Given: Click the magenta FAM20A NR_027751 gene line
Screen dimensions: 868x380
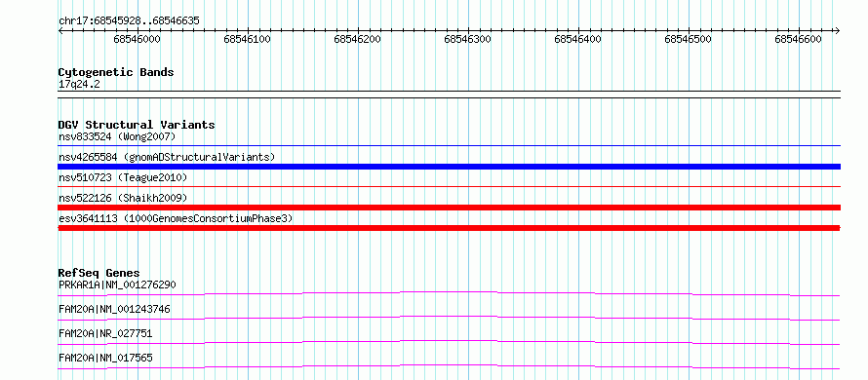Looking at the screenshot, I should [449, 342].
